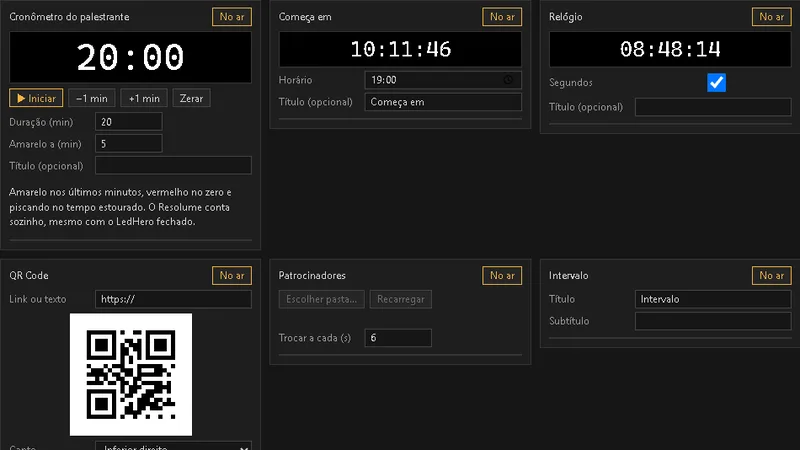The height and width of the screenshot is (450, 800).
Task: Click the timer Título (opcional) field
Action: pyautogui.click(x=173, y=166)
